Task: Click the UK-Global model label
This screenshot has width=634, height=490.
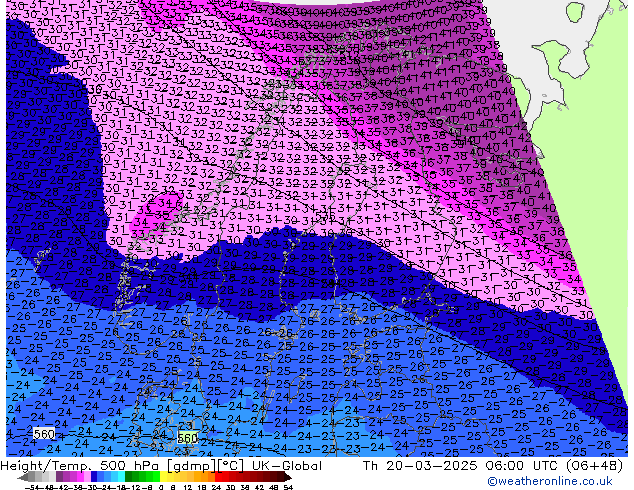Action: 287,466
